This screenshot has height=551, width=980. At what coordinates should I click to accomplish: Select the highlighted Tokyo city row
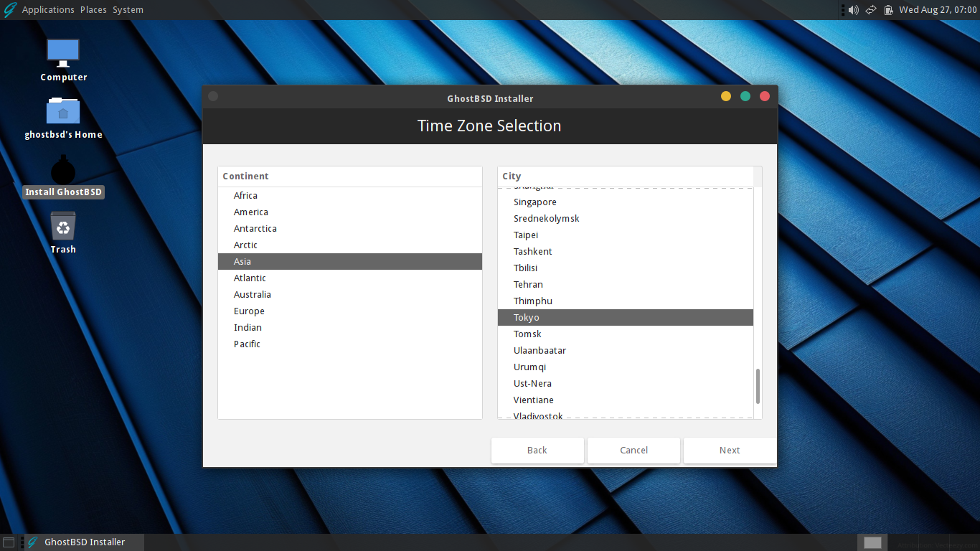626,318
